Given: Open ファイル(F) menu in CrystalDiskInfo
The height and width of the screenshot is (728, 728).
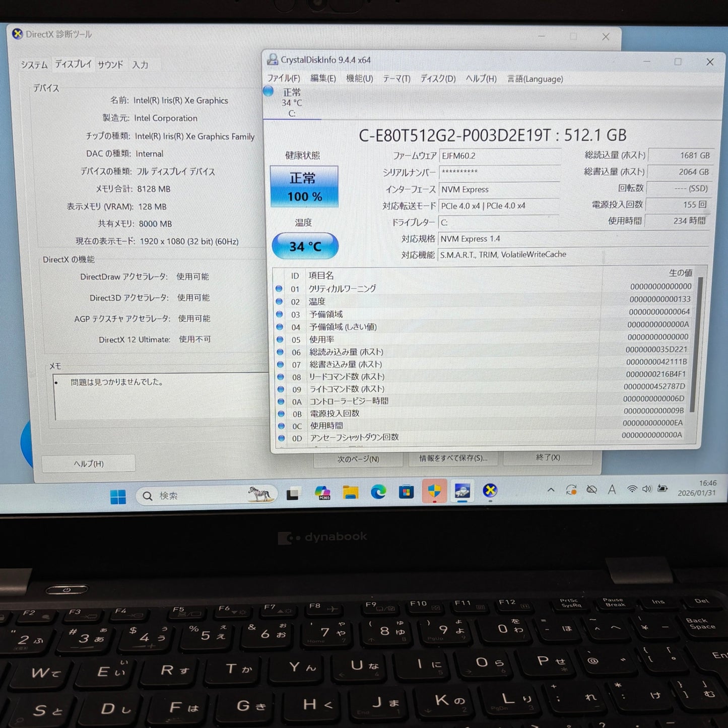Looking at the screenshot, I should pos(283,78).
